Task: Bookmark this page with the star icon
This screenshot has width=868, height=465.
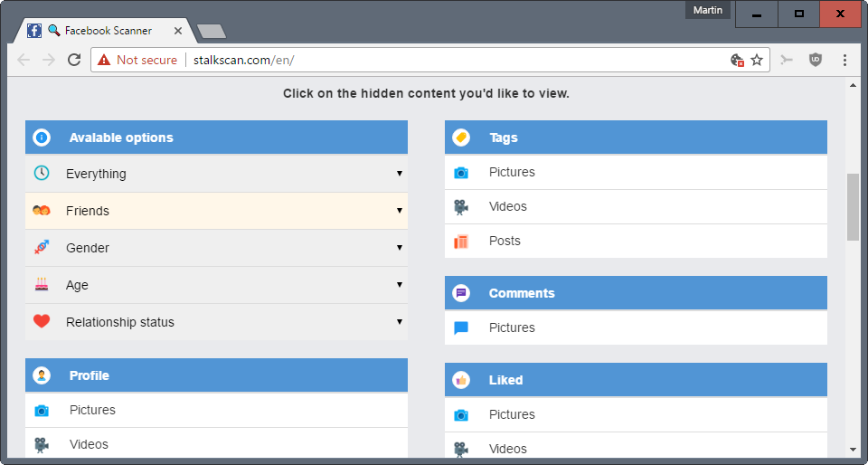Action: point(757,60)
